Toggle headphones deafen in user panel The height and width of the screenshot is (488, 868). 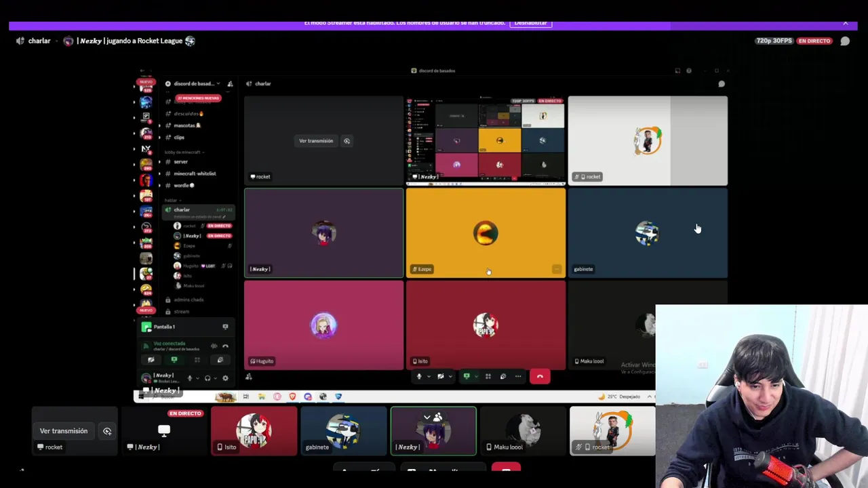(x=208, y=378)
